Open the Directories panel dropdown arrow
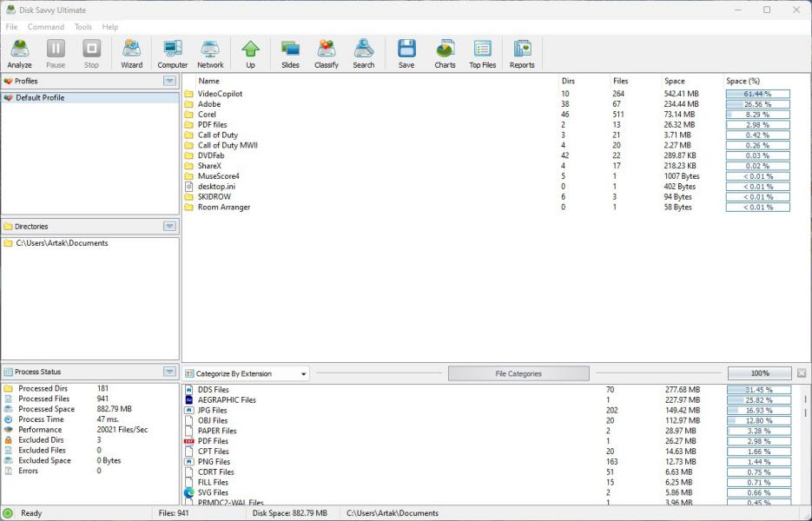Viewport: 812px width, 521px height. click(170, 227)
